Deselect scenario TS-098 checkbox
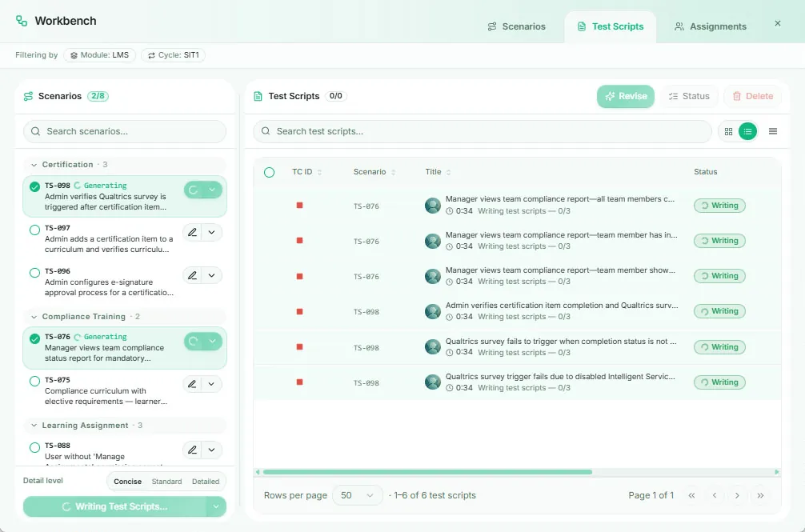This screenshot has height=532, width=805. 34,186
